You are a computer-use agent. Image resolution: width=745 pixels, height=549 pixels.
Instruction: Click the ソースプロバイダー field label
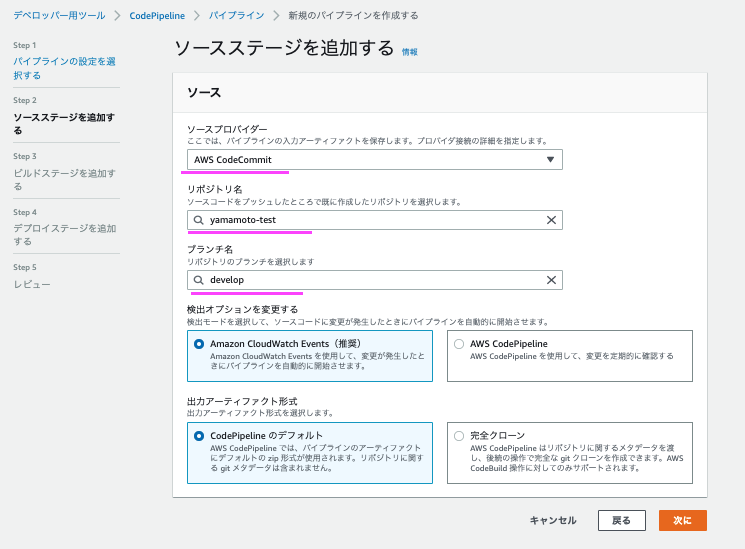[x=227, y=129]
